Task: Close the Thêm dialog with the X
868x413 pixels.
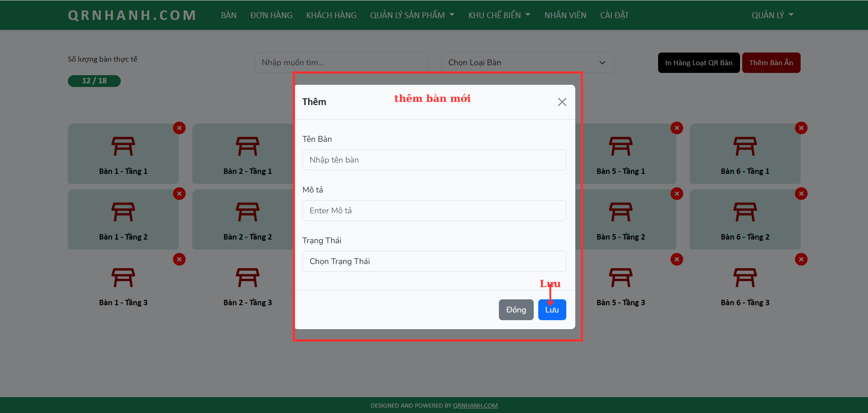Action: click(x=562, y=102)
